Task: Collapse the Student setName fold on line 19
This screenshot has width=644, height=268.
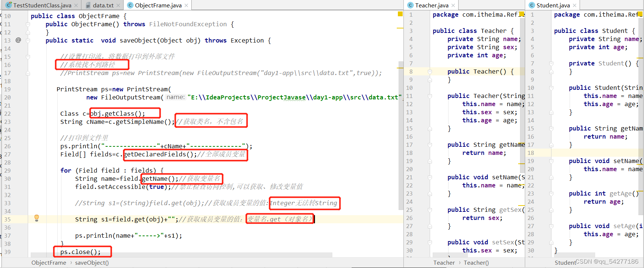Action: point(551,161)
